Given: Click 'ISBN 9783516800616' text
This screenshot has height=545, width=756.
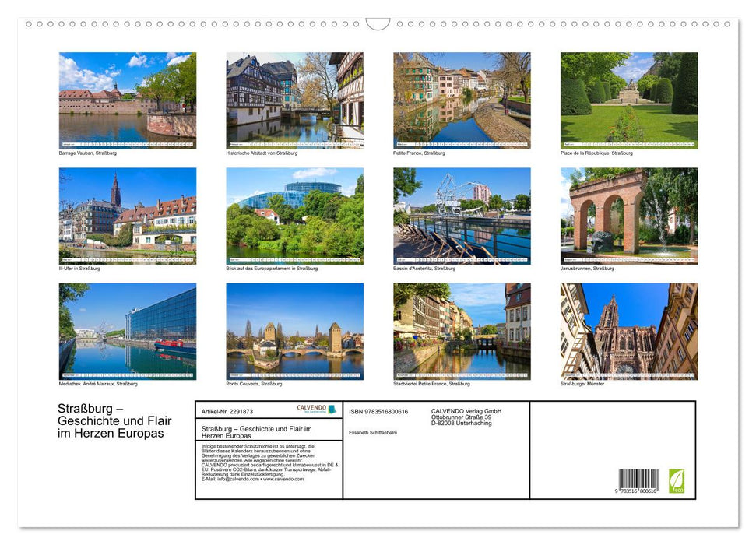Looking at the screenshot, I should 378,411.
